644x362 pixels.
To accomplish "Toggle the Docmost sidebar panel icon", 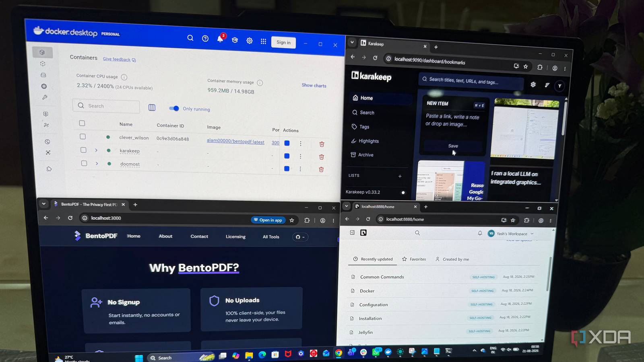I will coord(352,232).
